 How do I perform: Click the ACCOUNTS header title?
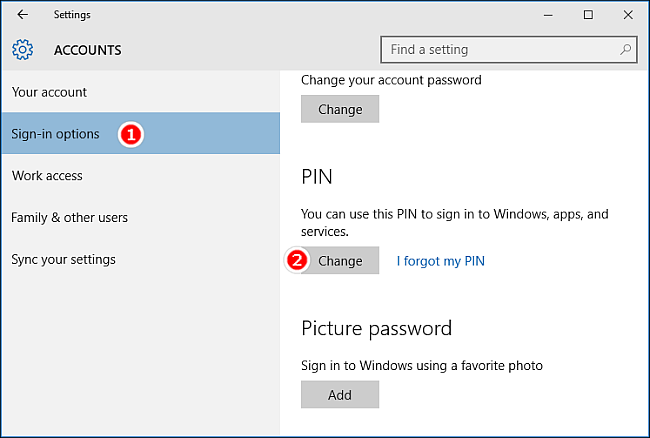pos(87,50)
